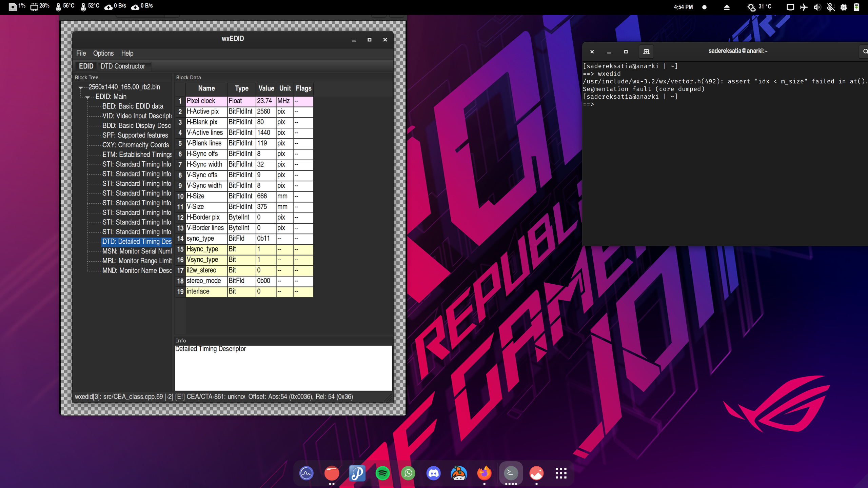Image resolution: width=868 pixels, height=488 pixels.
Task: Switch to the DTD Constructor tab
Action: pos(123,66)
